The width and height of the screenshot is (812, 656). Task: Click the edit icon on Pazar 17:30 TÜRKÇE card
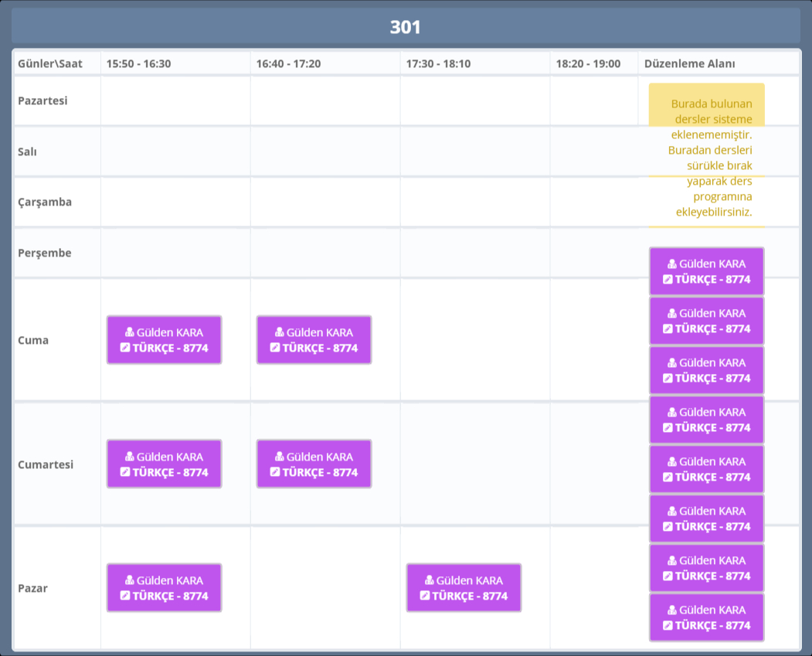(425, 596)
